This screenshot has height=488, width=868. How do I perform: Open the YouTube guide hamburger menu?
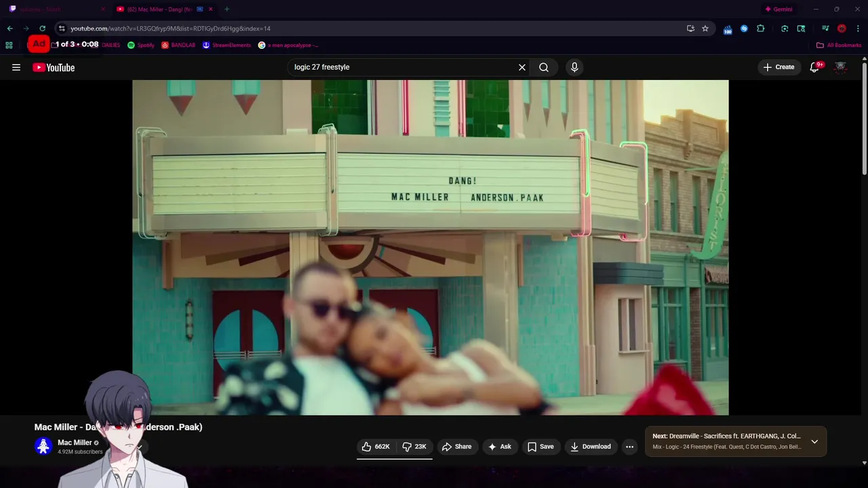click(x=16, y=67)
